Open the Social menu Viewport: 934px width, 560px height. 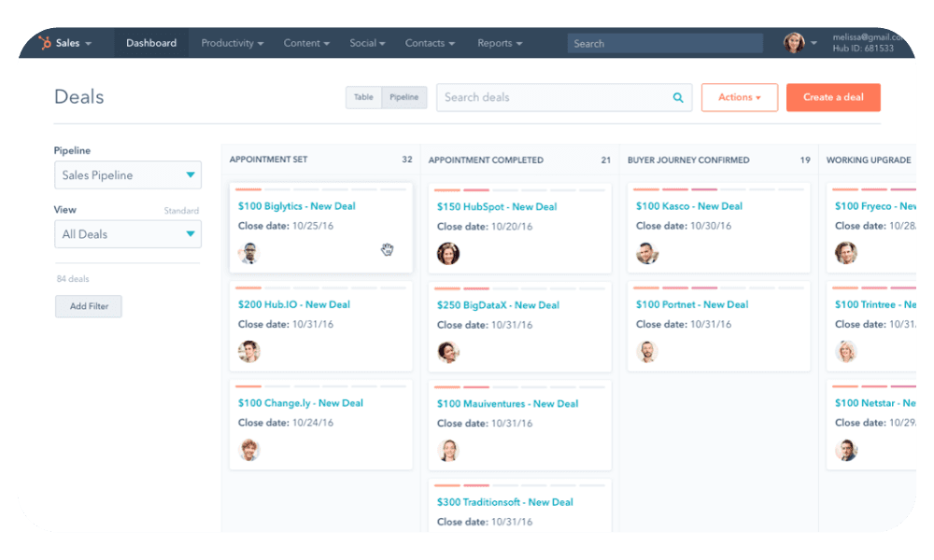[367, 43]
